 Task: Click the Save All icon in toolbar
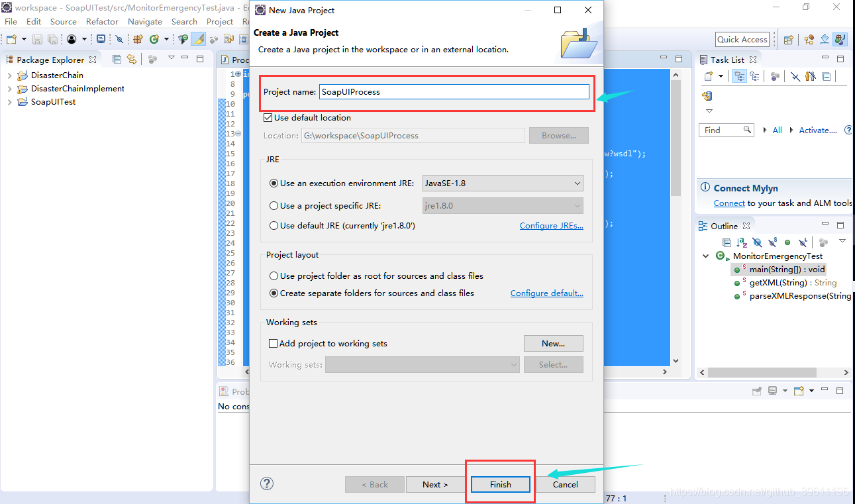pos(52,39)
